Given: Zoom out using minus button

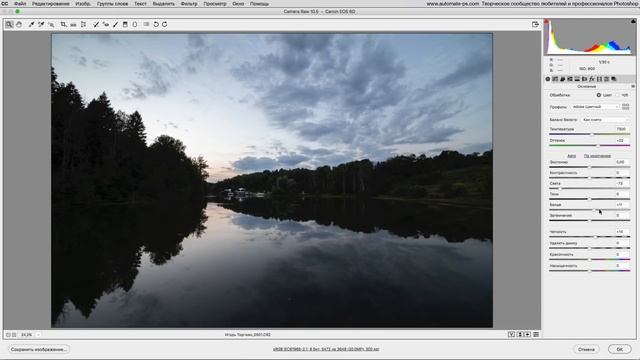Looking at the screenshot, I should 8,335.
